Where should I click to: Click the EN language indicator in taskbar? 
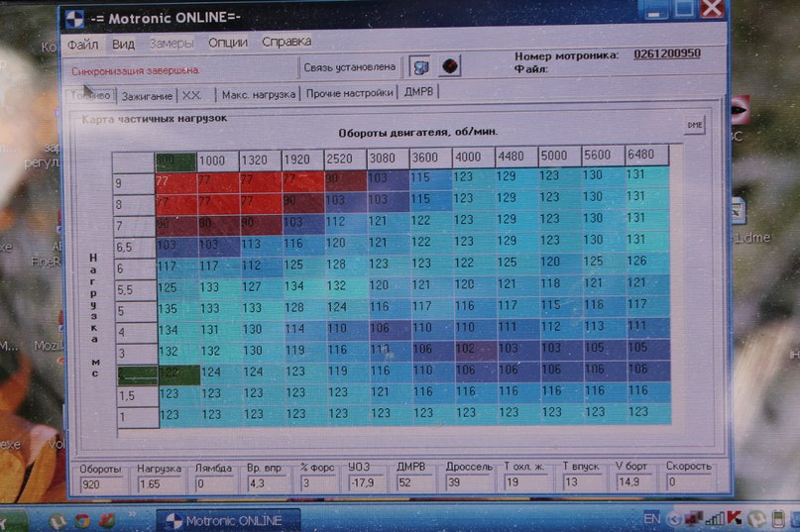coord(651,519)
